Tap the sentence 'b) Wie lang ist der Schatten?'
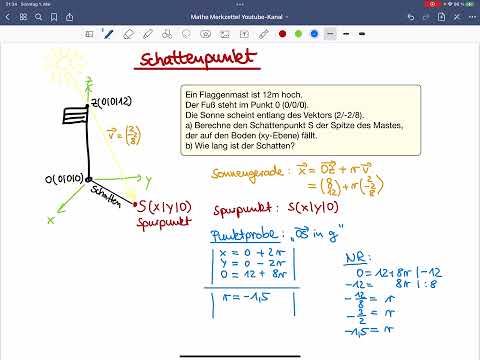This screenshot has height=360, width=480. (240, 146)
